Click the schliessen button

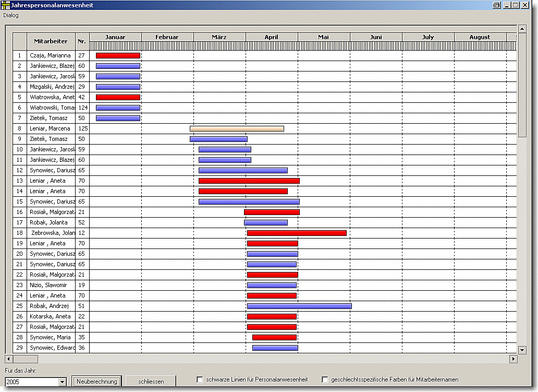click(151, 381)
